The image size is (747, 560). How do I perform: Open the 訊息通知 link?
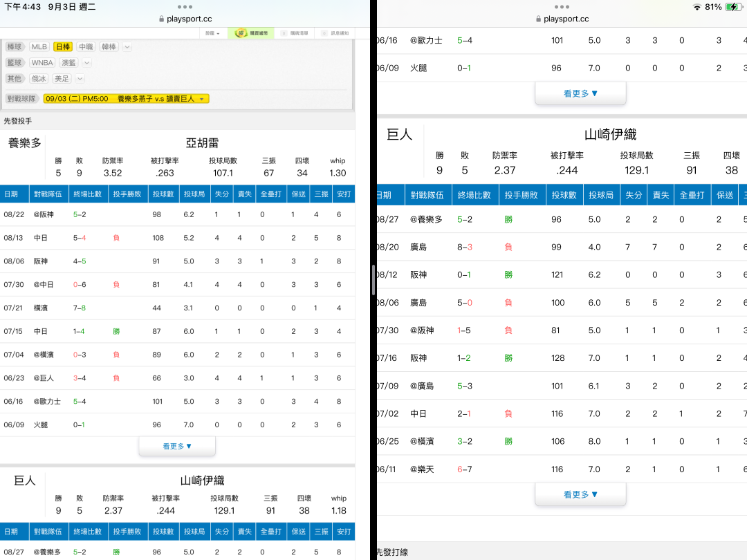[336, 33]
